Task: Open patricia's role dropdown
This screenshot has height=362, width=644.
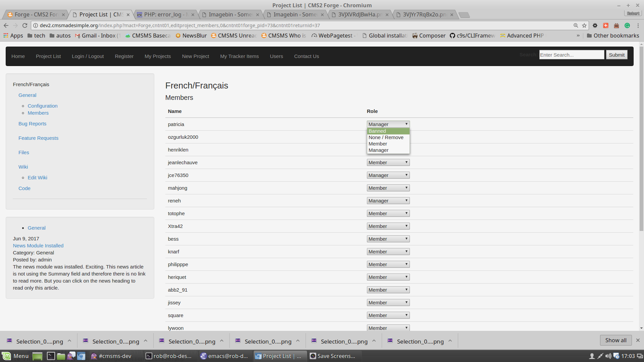Action: pos(388,124)
